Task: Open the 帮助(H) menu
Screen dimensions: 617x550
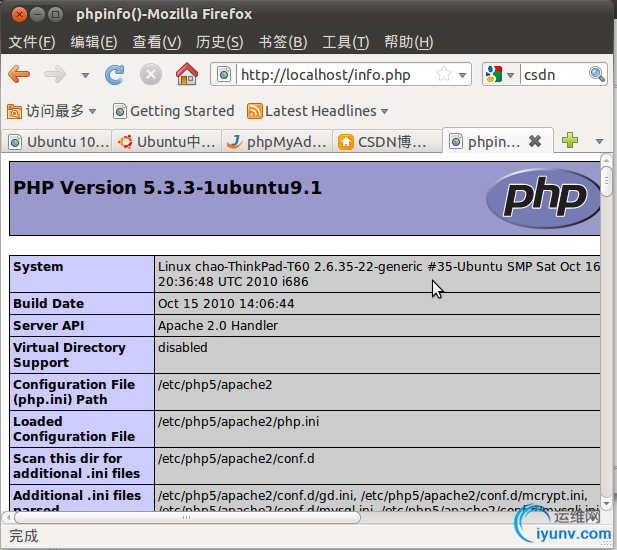Action: (409, 42)
